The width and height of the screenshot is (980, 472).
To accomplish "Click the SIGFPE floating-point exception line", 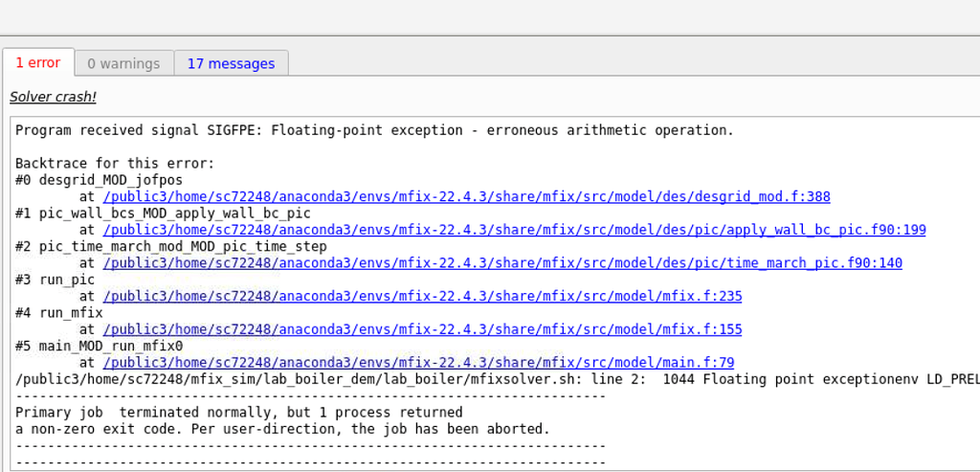I will (374, 130).
